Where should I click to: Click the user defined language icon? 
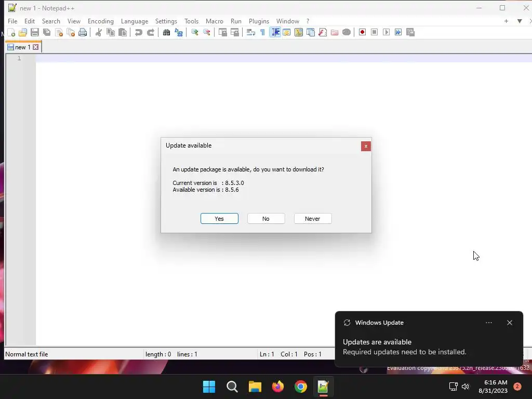[x=287, y=32]
